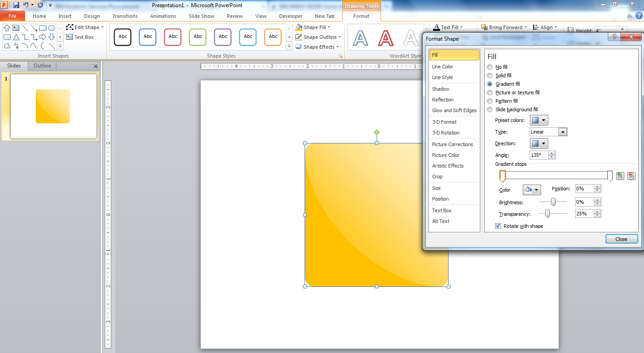This screenshot has height=353, width=644.
Task: Open the Outline pane tab
Action: [42, 66]
